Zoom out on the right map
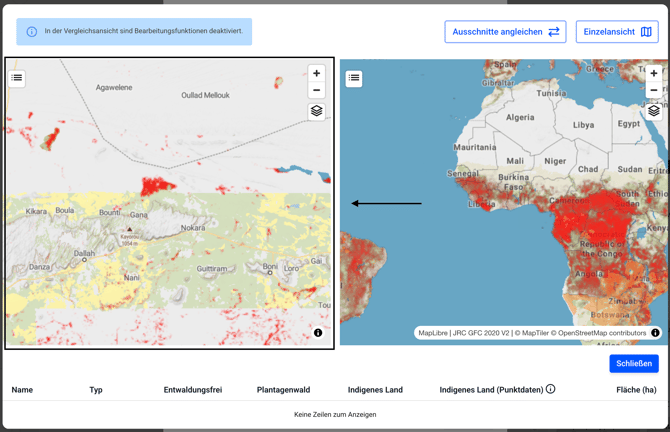 pos(653,90)
